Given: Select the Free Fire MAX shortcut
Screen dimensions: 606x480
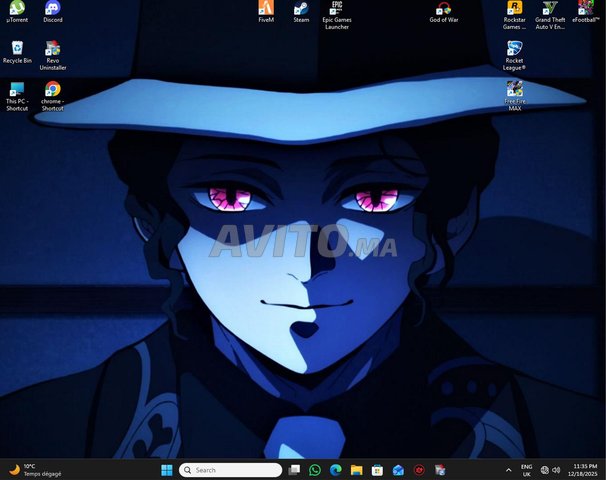Looking at the screenshot, I should tap(515, 91).
